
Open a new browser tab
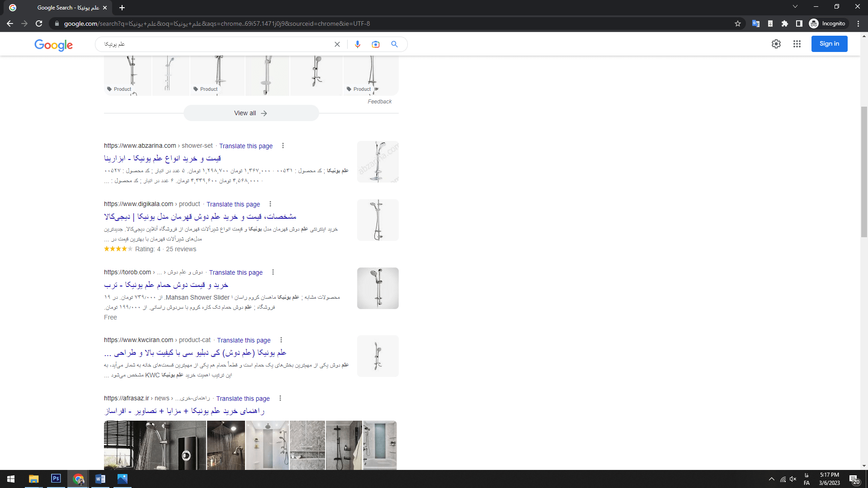tap(122, 8)
